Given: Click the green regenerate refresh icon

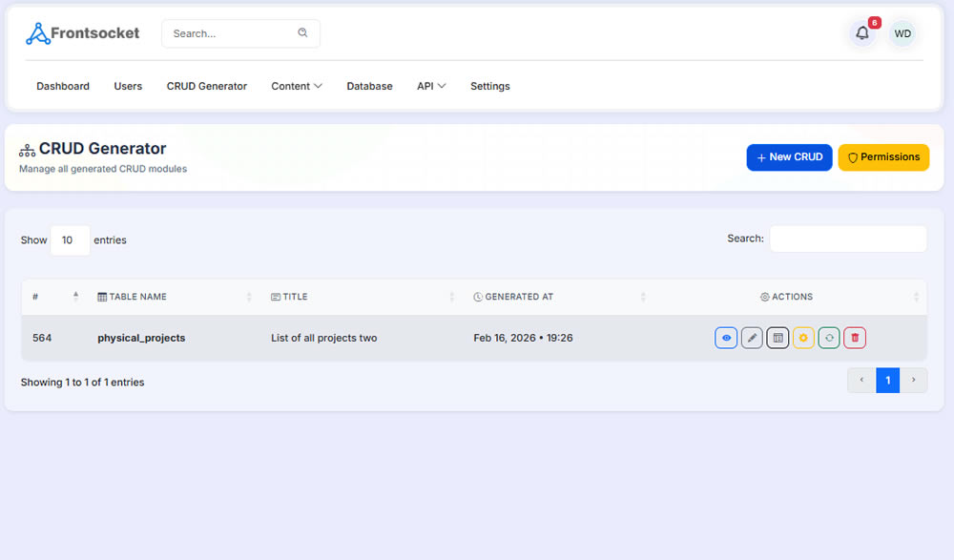Looking at the screenshot, I should tap(829, 338).
